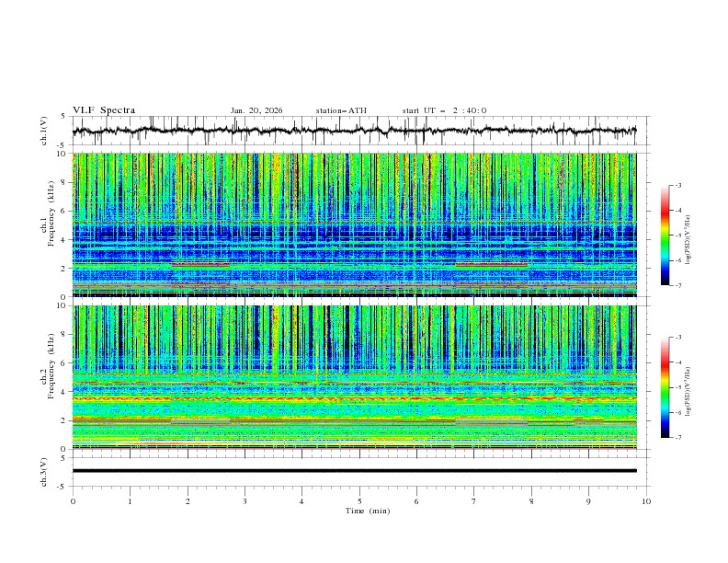
Task: Click the "-7" label on ch.2 colorbar
Action: coord(677,437)
